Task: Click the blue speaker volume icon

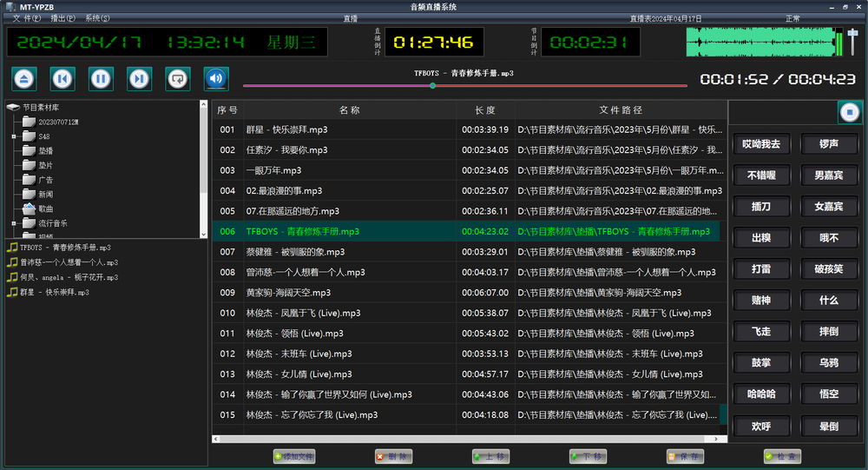Action: [x=216, y=79]
